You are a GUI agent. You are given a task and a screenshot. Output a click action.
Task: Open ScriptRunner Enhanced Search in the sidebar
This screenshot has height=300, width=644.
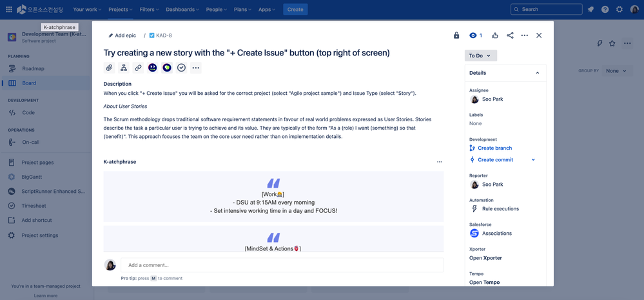coord(46,192)
